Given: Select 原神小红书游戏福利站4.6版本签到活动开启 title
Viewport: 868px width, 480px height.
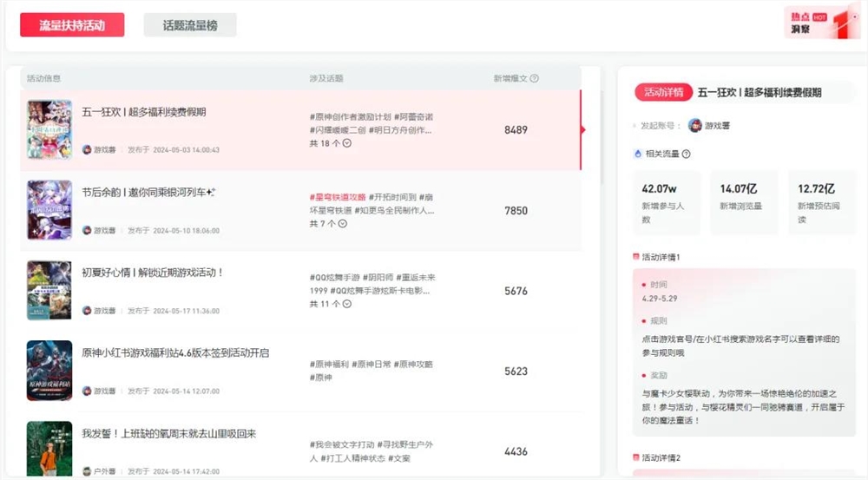Looking at the screenshot, I should pos(175,352).
